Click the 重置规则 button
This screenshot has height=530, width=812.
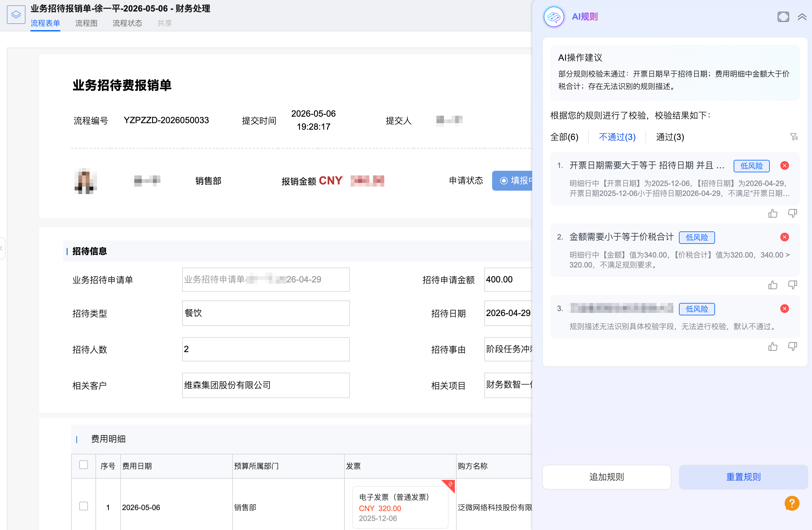tap(743, 477)
